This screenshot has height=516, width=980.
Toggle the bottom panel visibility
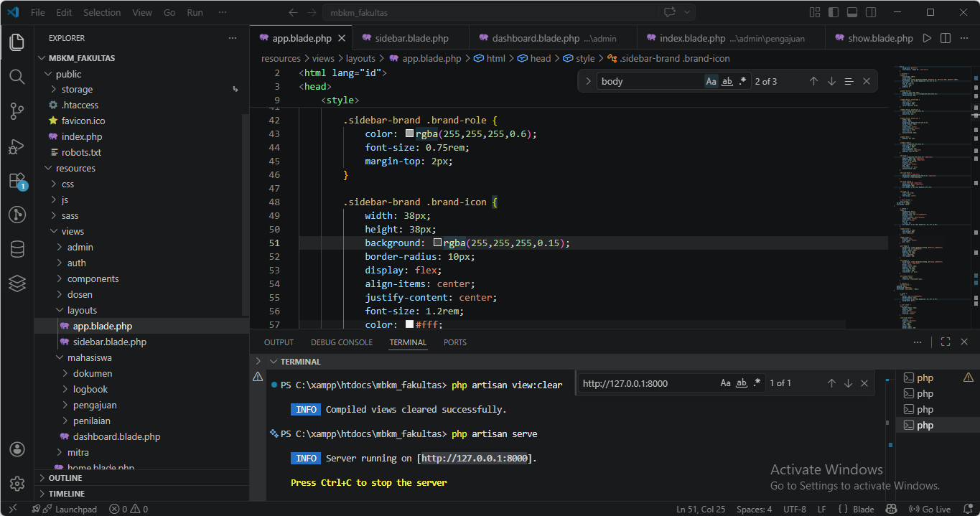852,12
